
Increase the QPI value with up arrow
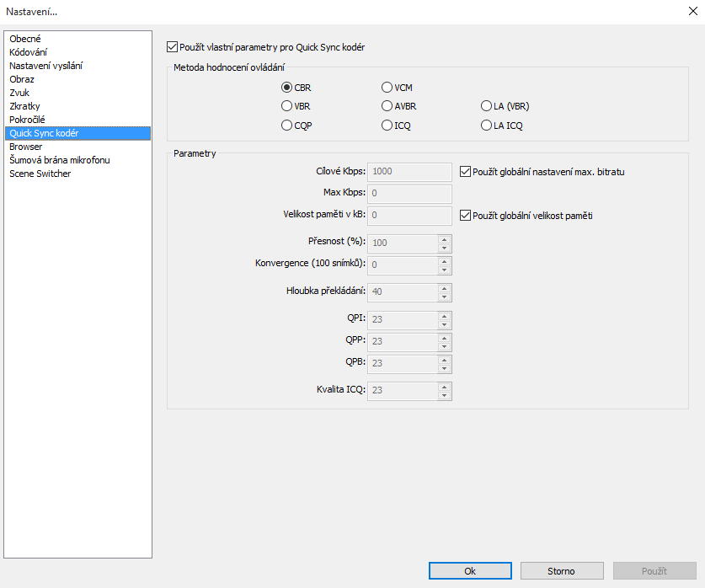(x=444, y=316)
